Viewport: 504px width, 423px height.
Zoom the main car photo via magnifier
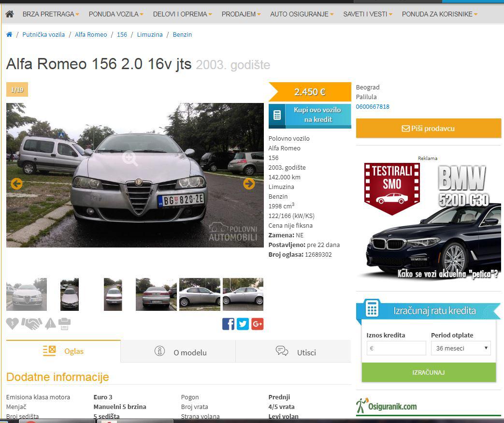click(130, 158)
